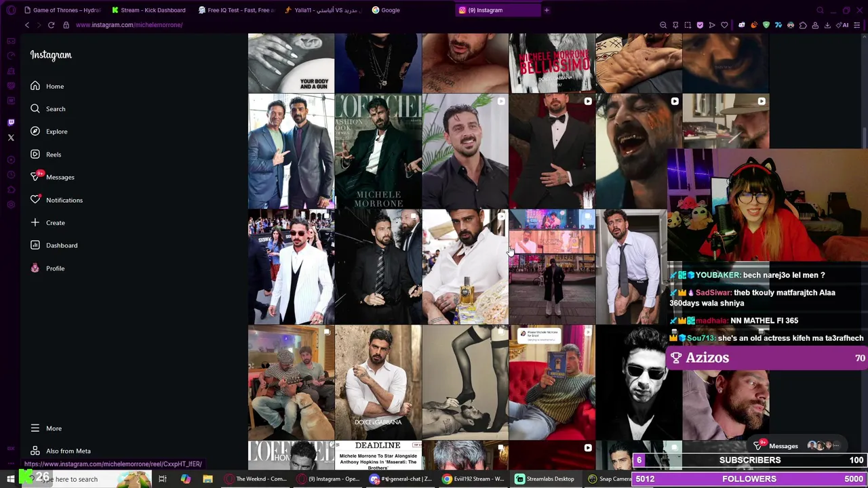868x488 pixels.
Task: Open the tuxedo bow tie reel
Action: tap(551, 151)
